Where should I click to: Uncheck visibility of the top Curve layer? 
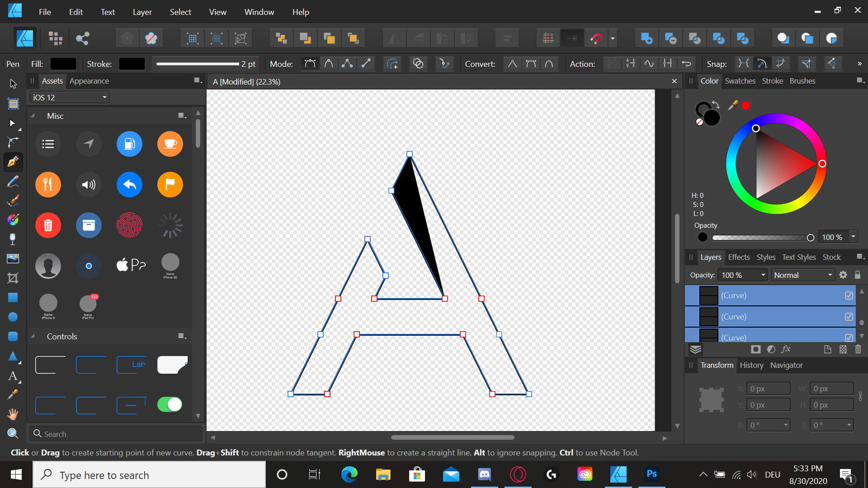pyautogui.click(x=849, y=296)
